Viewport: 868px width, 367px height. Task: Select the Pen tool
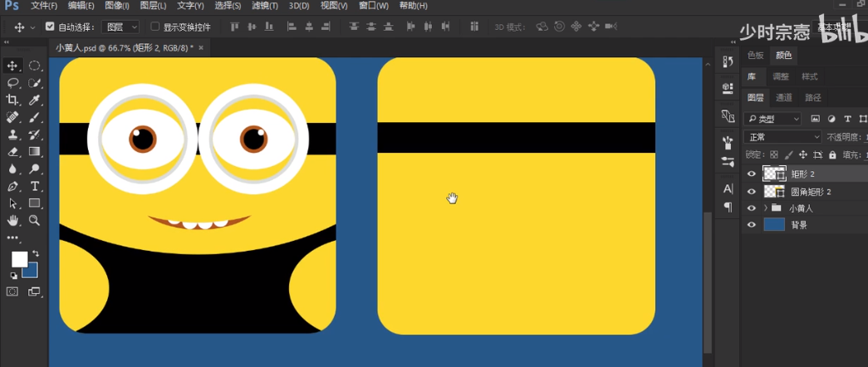pos(12,186)
